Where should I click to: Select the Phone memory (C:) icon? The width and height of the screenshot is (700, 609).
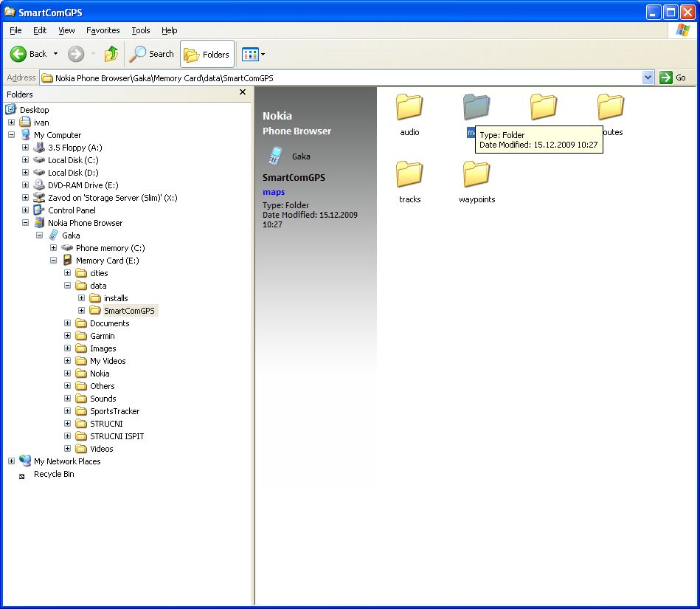[x=67, y=247]
